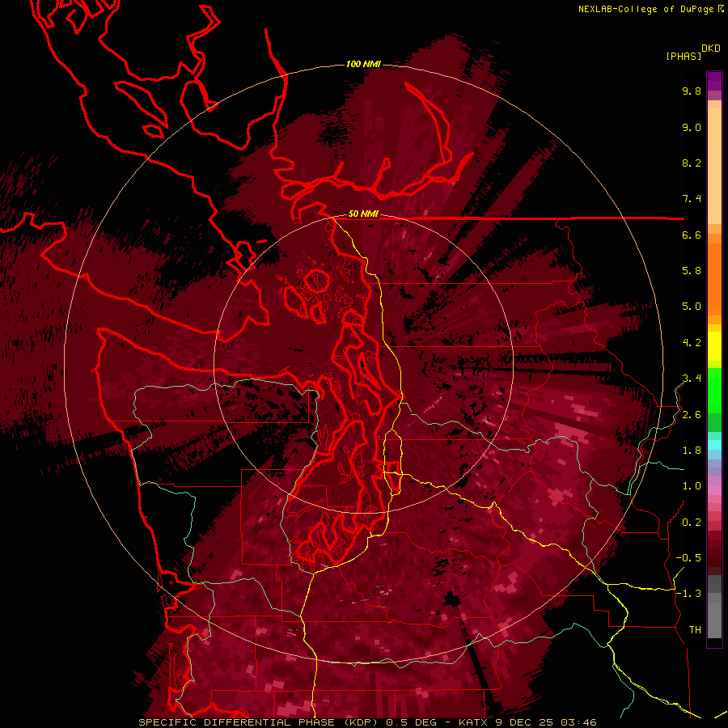
Task: Click the 9.8 value on the color scale
Action: click(x=692, y=91)
